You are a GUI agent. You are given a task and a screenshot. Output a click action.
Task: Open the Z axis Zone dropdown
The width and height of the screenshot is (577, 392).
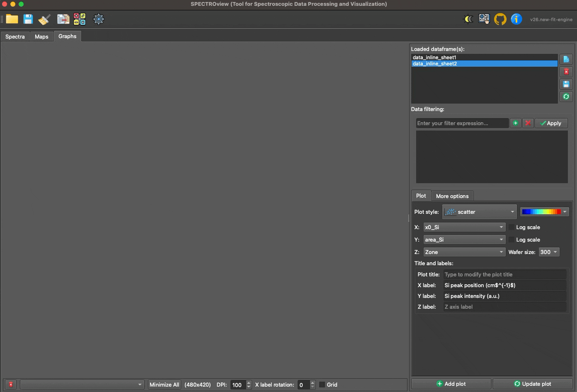[464, 252]
